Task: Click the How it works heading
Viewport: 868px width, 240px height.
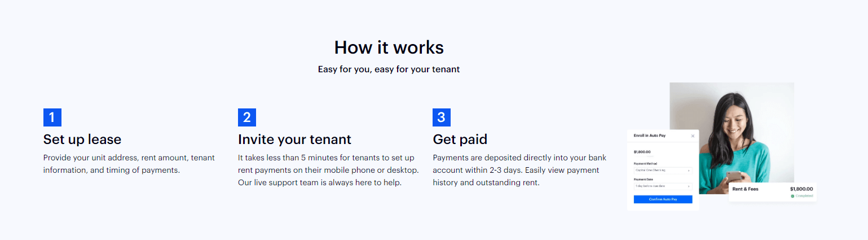Action: point(389,47)
